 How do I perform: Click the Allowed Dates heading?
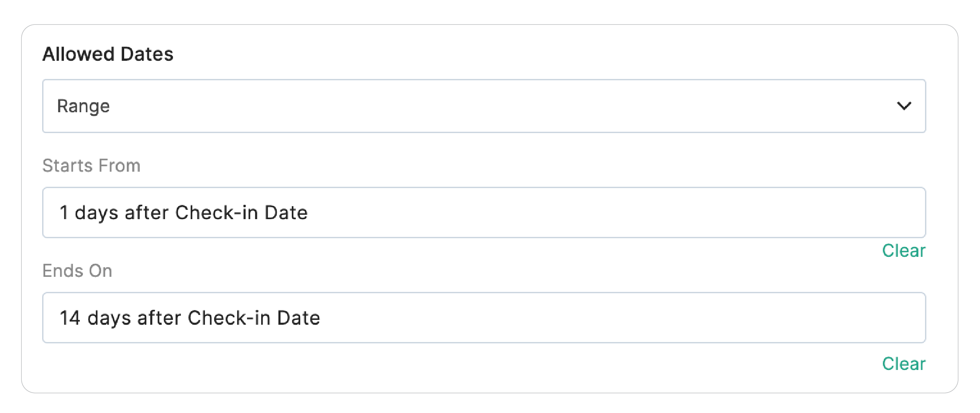108,54
